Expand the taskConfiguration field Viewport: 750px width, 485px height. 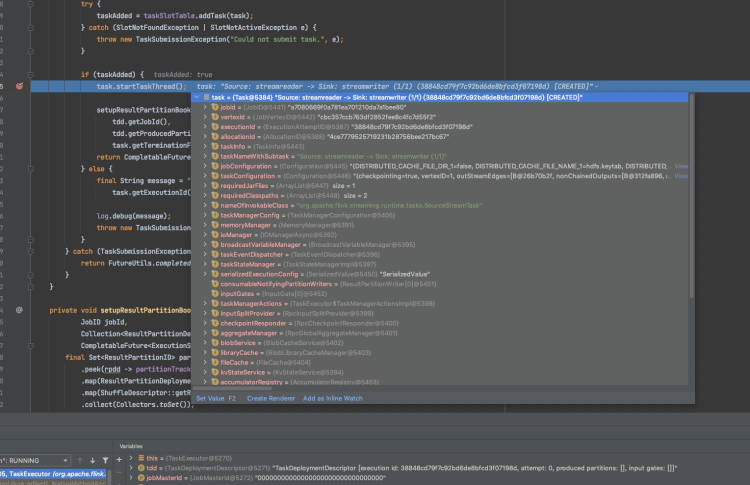pyautogui.click(x=205, y=176)
